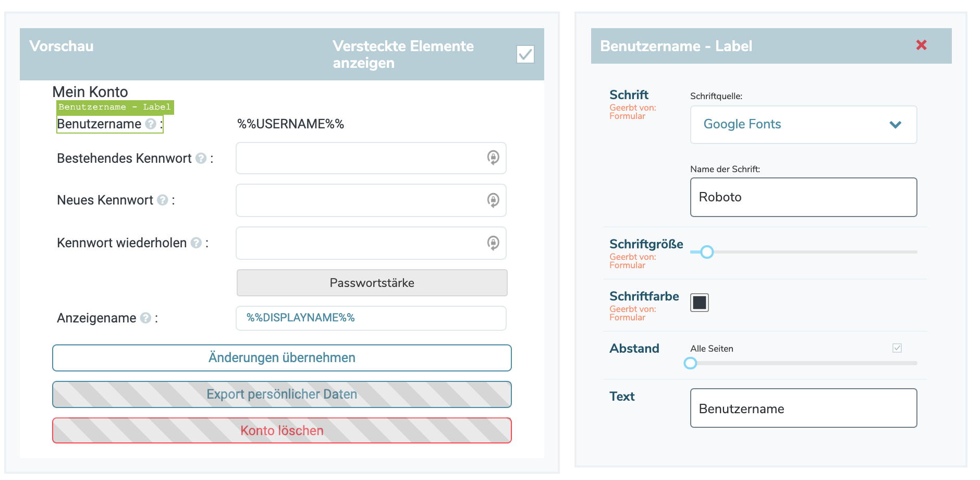The width and height of the screenshot is (980, 480).
Task: Click help icon beside Neues Kennwort
Action: click(x=163, y=200)
